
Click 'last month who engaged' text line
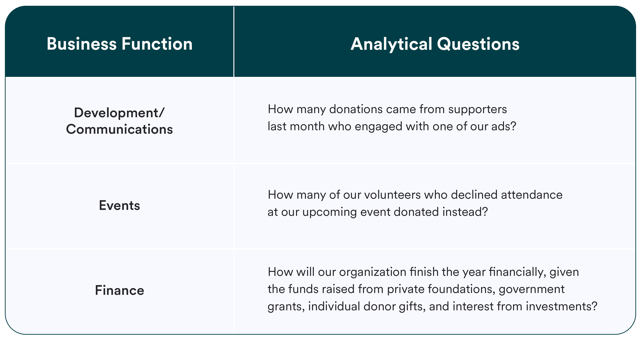392,126
